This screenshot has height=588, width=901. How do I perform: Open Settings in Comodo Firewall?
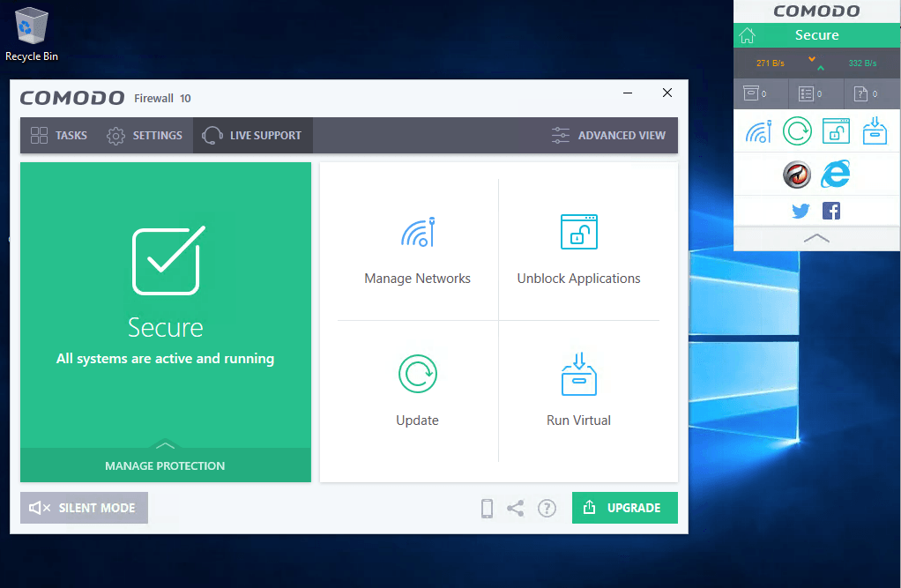pos(145,135)
